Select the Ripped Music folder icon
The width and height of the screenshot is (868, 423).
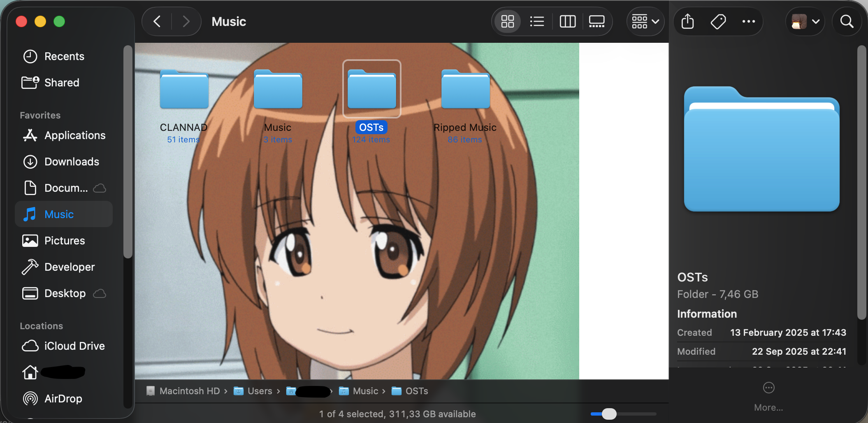tap(466, 89)
